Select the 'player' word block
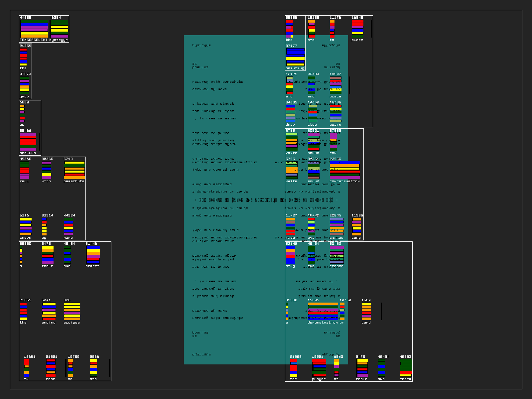The image size is (532, 399). [319, 368]
